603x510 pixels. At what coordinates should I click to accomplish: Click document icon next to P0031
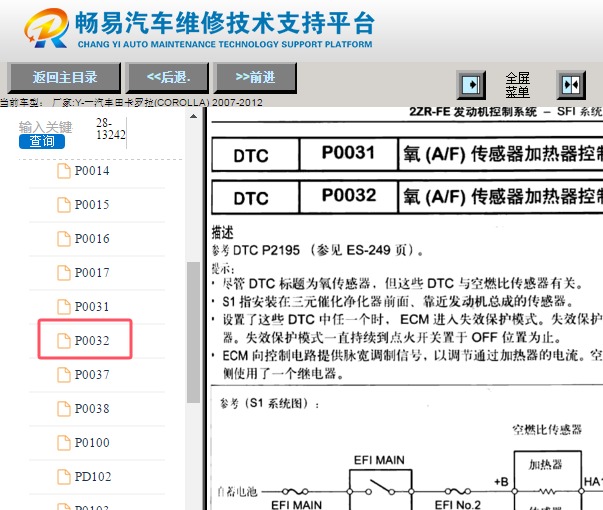tap(64, 307)
